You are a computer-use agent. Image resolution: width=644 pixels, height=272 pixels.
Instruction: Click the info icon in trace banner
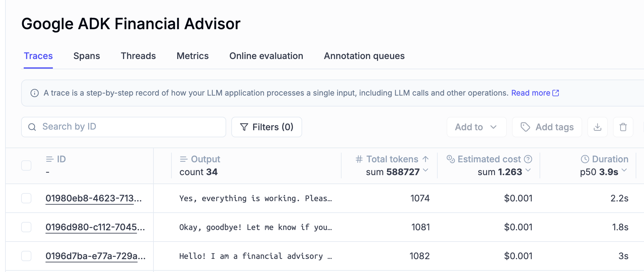point(35,93)
